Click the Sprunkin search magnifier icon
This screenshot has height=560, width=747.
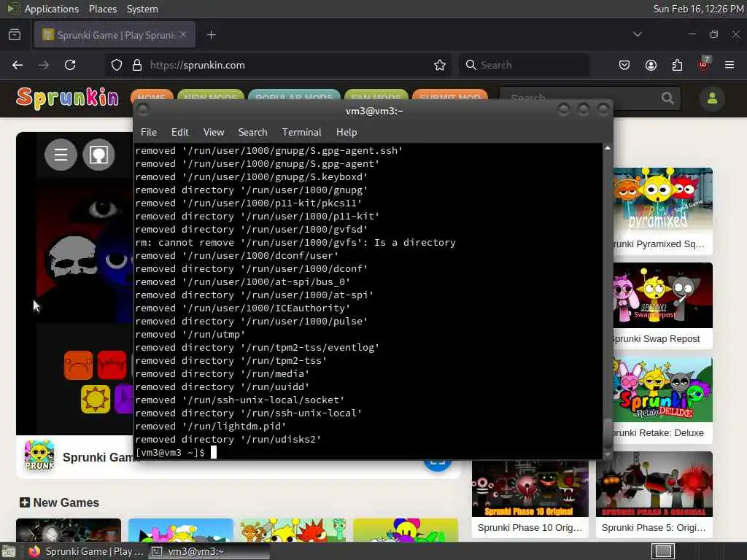pos(667,98)
